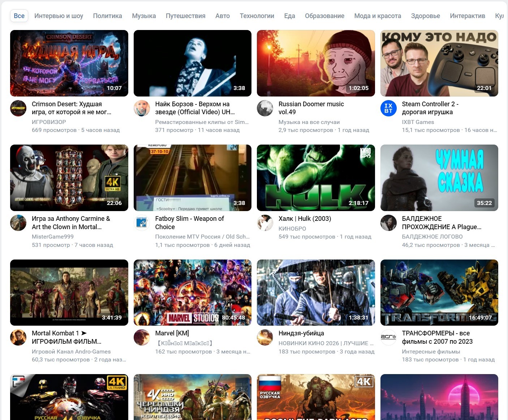
Task: Open the Интерактив tab
Action: pyautogui.click(x=468, y=16)
